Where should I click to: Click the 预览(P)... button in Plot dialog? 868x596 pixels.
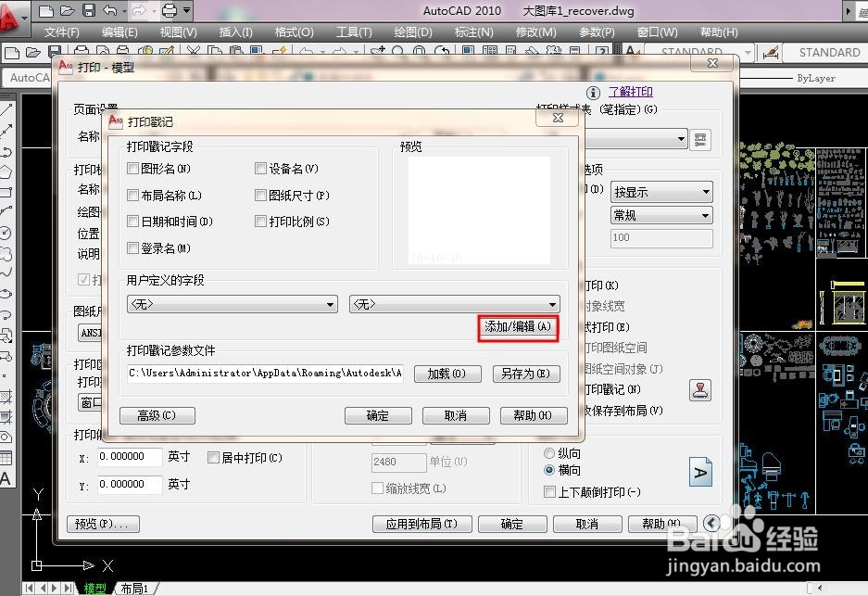point(104,524)
